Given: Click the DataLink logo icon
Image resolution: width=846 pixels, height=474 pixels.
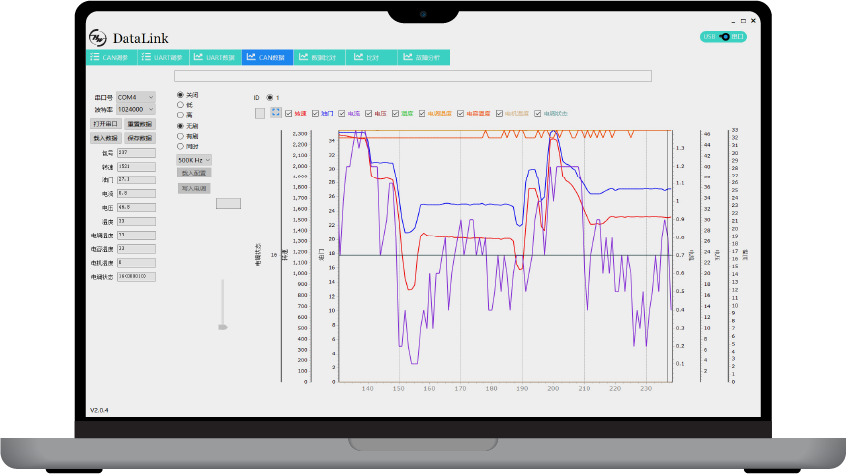Looking at the screenshot, I should [98, 37].
